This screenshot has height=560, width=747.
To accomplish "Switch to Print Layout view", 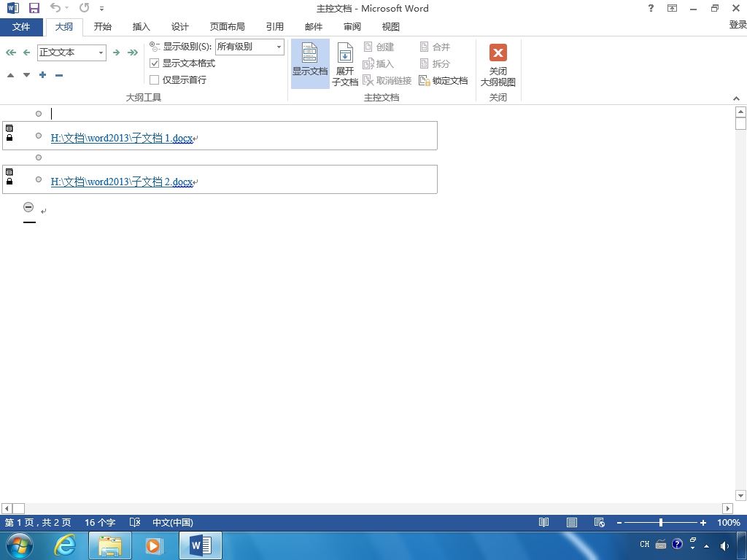I will pos(572,522).
